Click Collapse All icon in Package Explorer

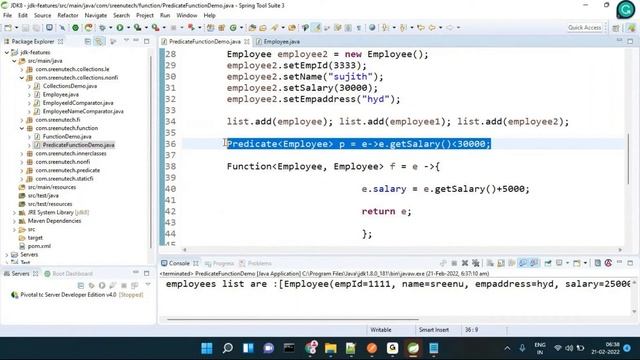[87, 41]
